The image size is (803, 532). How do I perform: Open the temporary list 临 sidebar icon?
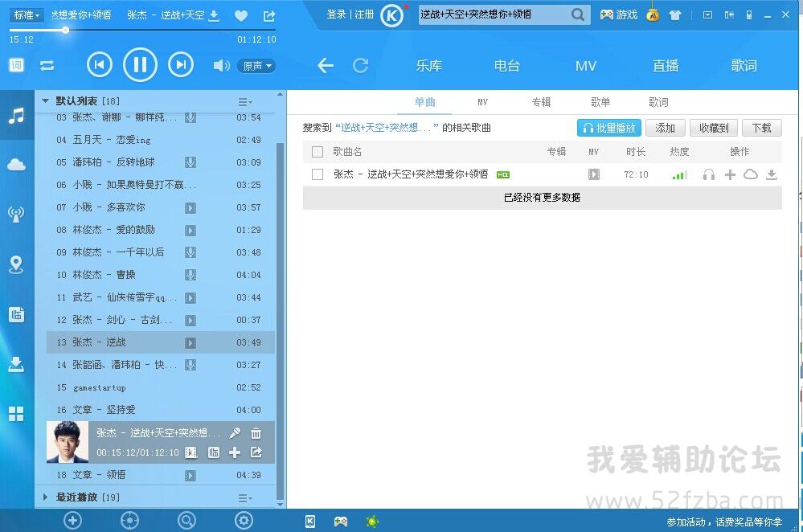[x=16, y=314]
